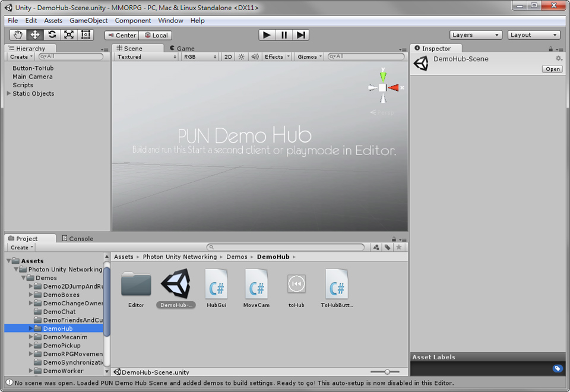Viewport: 570px width, 392px height.
Task: Toggle scene lighting with the sun icon
Action: point(241,56)
